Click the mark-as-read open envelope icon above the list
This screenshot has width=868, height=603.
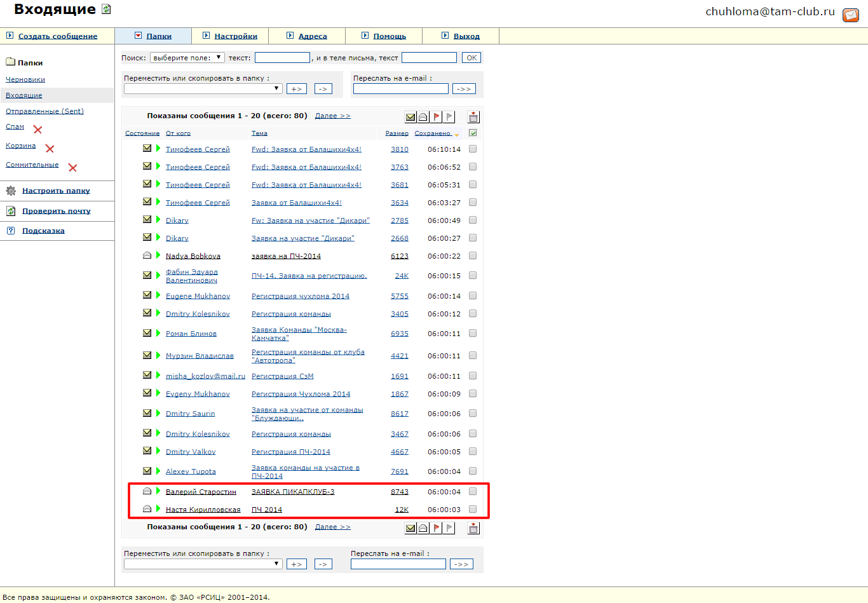[423, 117]
